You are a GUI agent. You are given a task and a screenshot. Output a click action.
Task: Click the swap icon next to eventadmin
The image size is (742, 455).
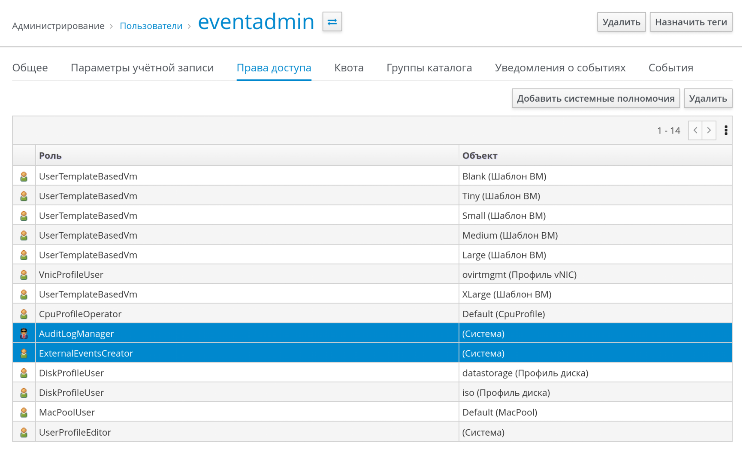(x=332, y=21)
